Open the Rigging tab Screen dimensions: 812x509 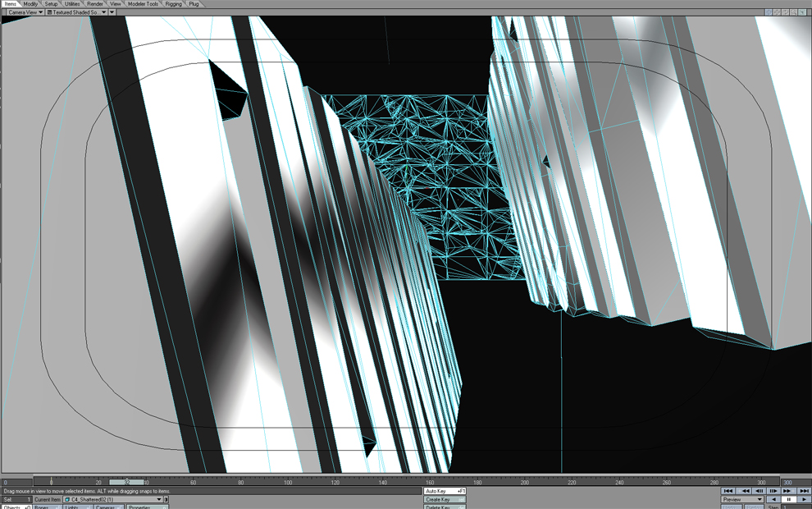click(x=174, y=3)
